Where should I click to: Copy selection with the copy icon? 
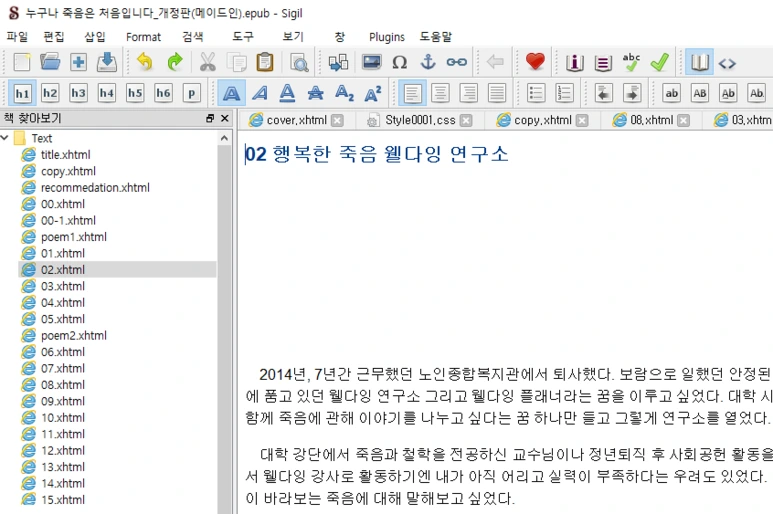coord(237,62)
